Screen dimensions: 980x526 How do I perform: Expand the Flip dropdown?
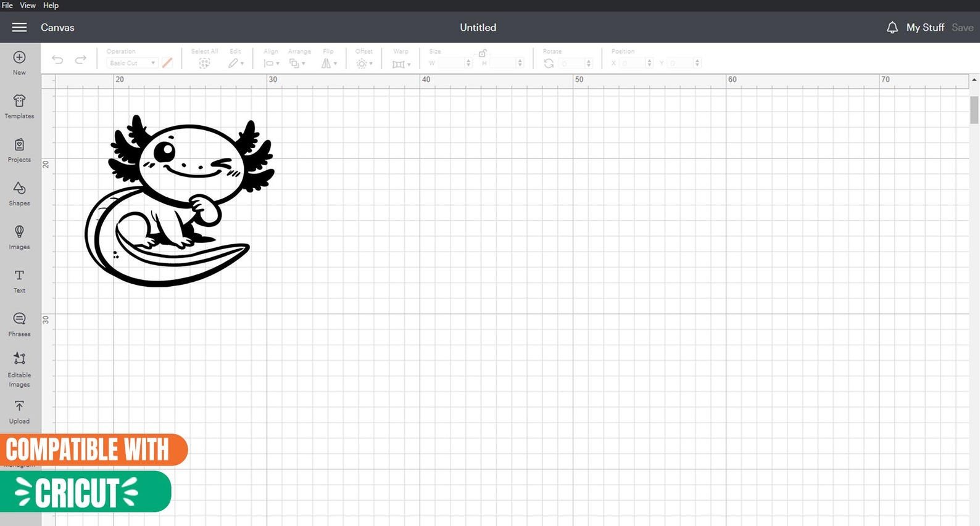(329, 63)
